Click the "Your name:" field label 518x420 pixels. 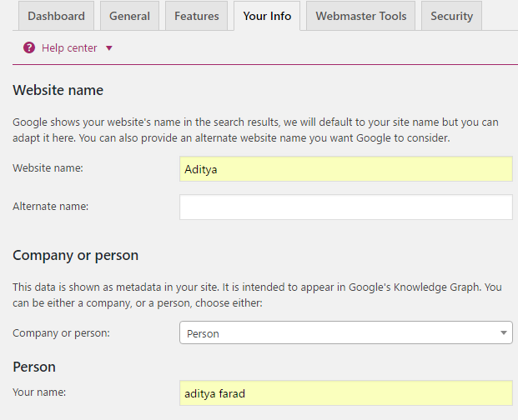pyautogui.click(x=39, y=392)
